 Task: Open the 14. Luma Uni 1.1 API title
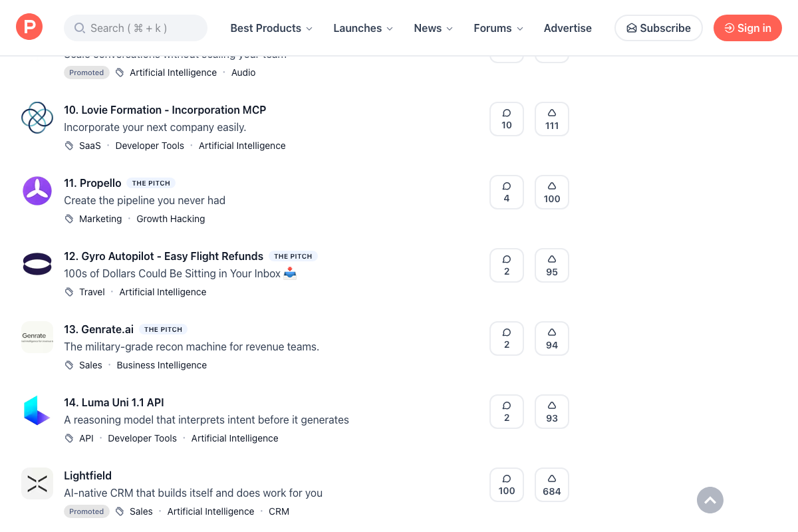114,402
